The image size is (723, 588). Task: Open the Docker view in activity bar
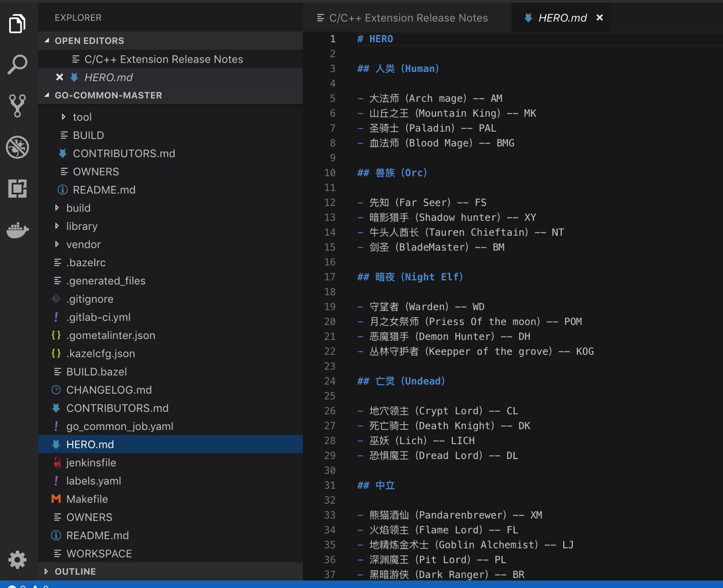coord(18,230)
